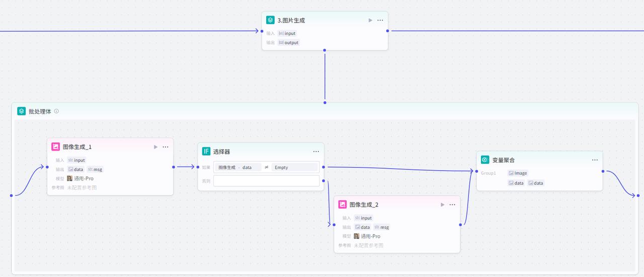The image size is (644, 277).
Task: Click the 变量聚合 node icon
Action: tap(485, 160)
